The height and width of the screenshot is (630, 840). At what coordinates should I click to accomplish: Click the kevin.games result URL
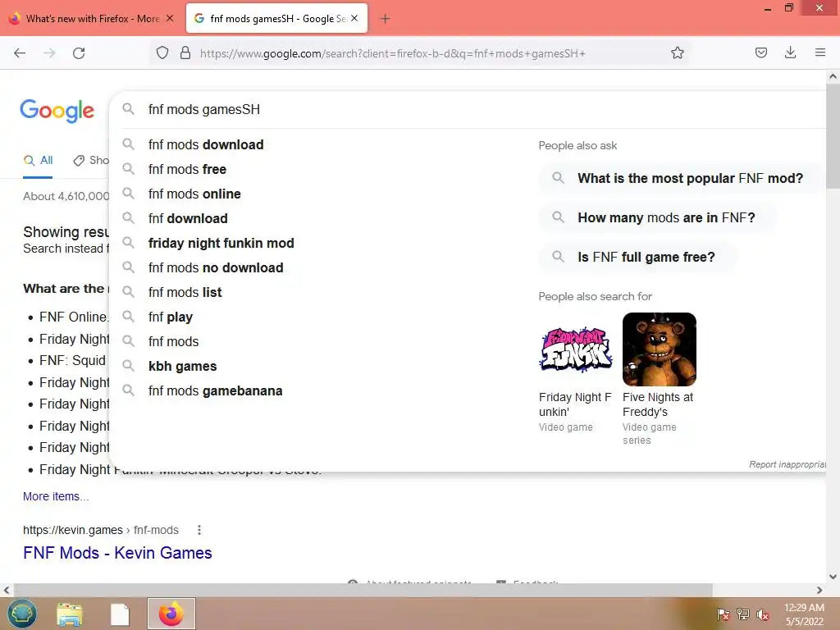[x=101, y=530]
